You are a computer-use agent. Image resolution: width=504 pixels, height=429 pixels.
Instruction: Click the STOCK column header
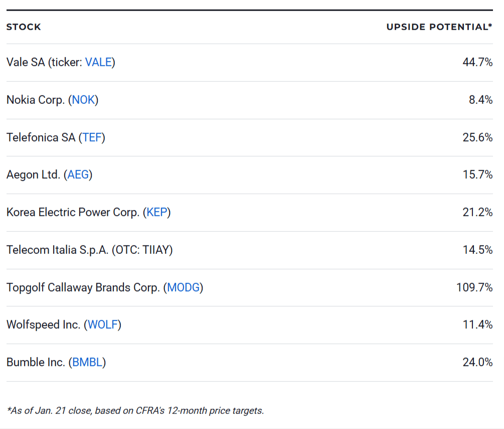24,27
